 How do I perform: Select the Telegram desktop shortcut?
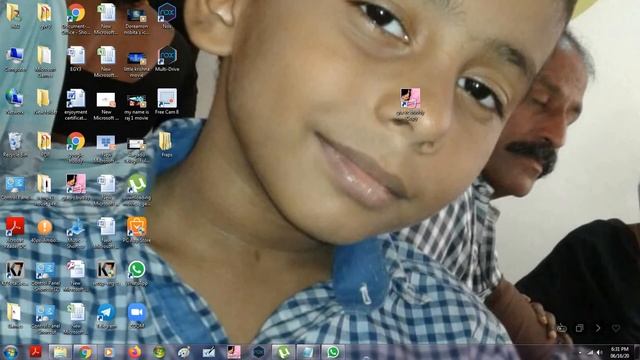click(x=106, y=316)
